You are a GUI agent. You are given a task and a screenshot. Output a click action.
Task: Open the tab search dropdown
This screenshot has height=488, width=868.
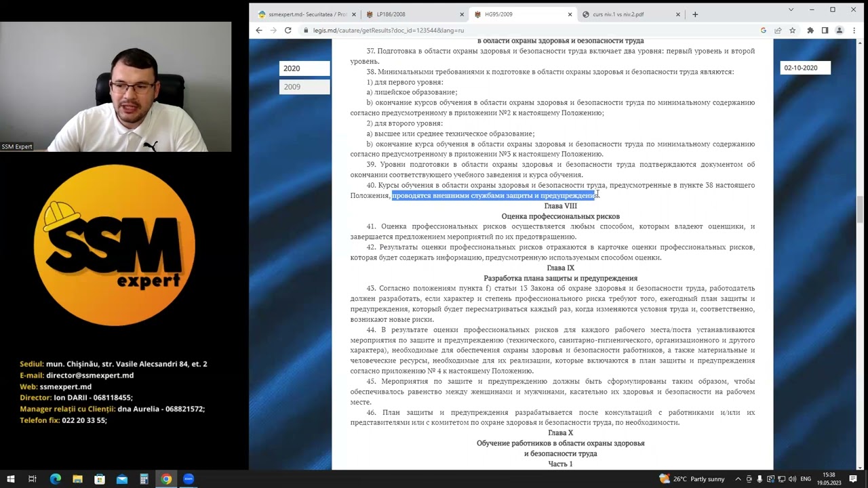(791, 9)
